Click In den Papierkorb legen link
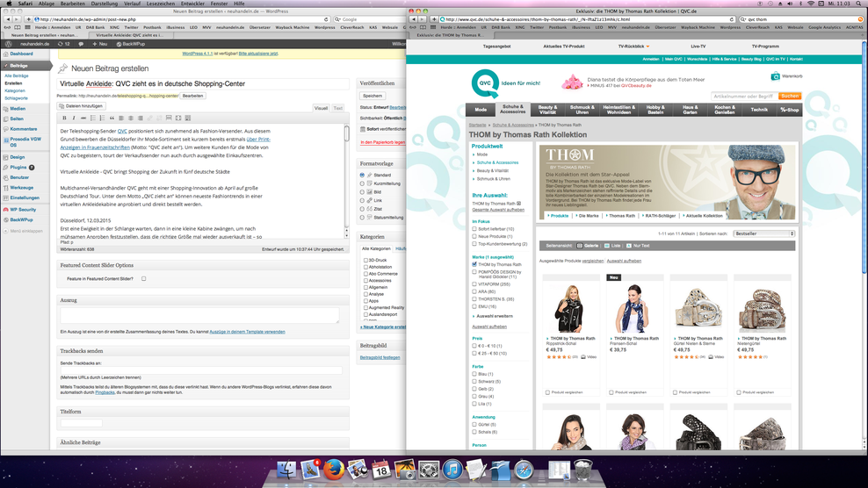This screenshot has height=488, width=868. coord(382,142)
